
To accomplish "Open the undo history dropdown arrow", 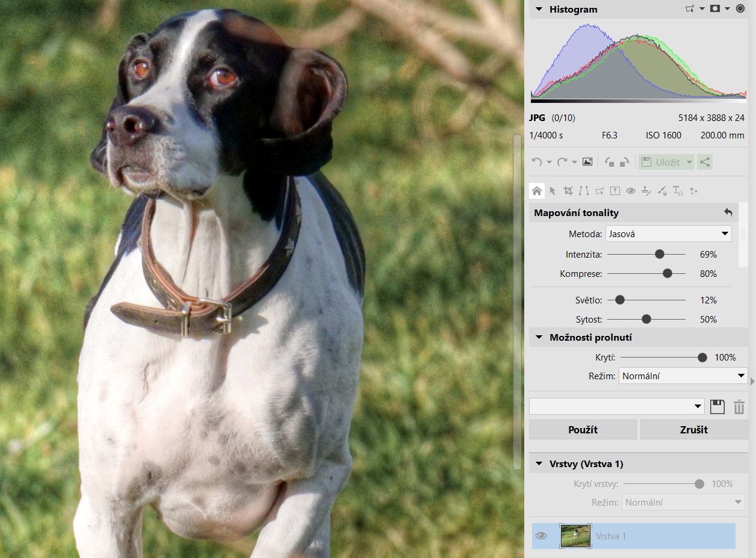I will point(549,163).
